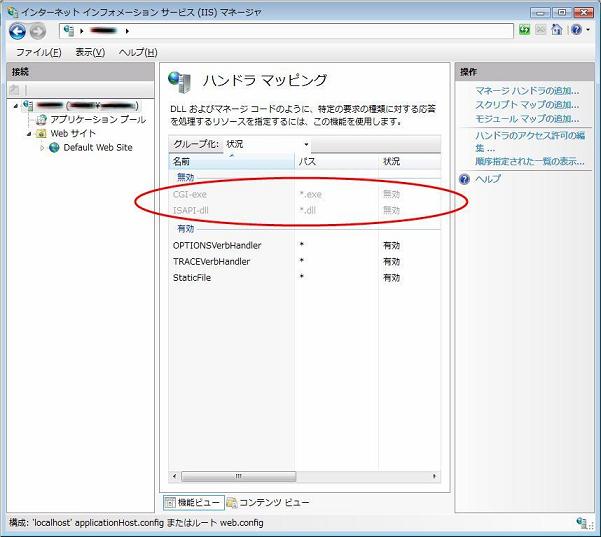Click 順序指定された一覧の表示... link

(530, 161)
